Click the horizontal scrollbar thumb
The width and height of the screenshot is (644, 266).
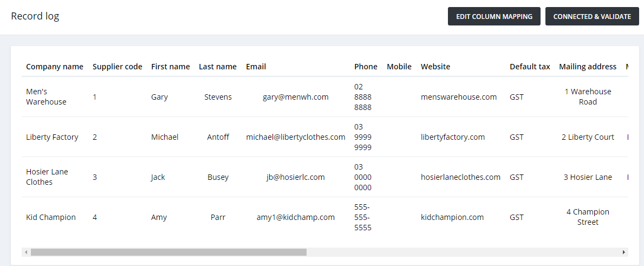[x=168, y=252]
